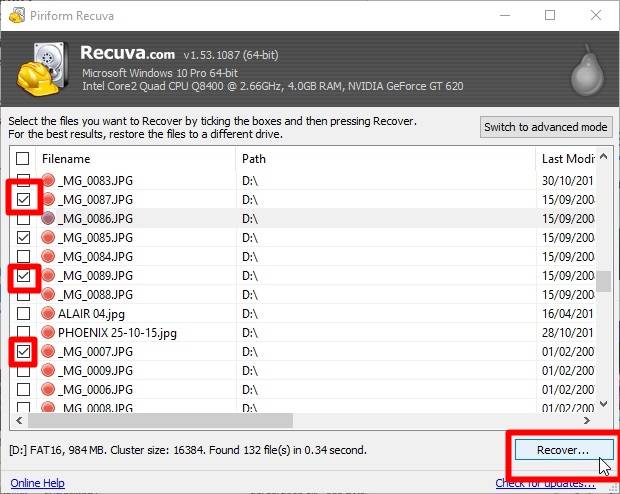Viewport: 620px width, 494px height.
Task: Click the Check for updates link
Action: point(545,483)
